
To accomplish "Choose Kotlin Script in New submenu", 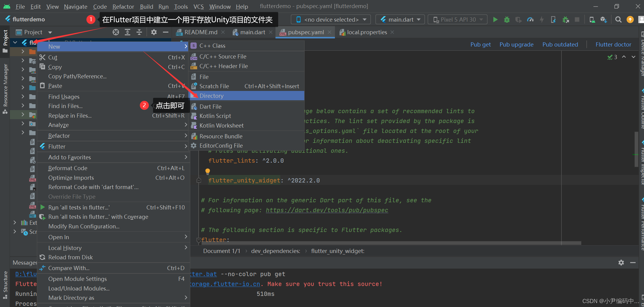I will click(247, 116).
